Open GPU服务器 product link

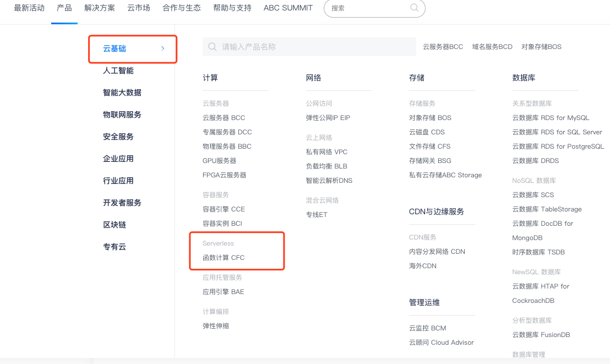pos(220,161)
